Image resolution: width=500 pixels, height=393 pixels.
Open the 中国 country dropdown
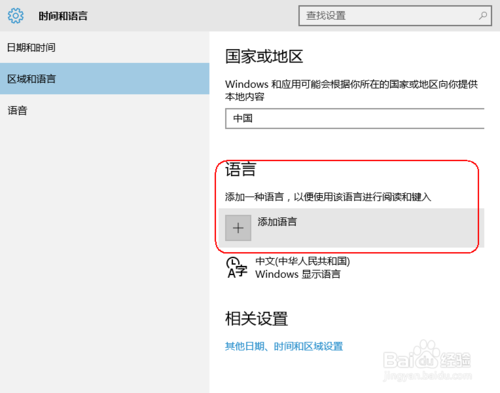[355, 118]
